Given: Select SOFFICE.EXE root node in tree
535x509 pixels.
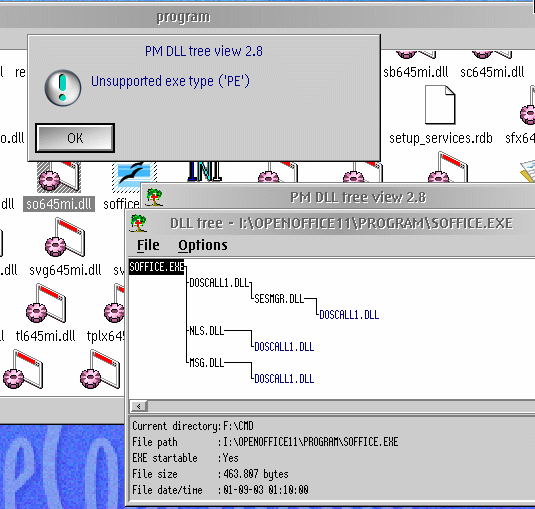Looking at the screenshot, I should pyautogui.click(x=157, y=267).
